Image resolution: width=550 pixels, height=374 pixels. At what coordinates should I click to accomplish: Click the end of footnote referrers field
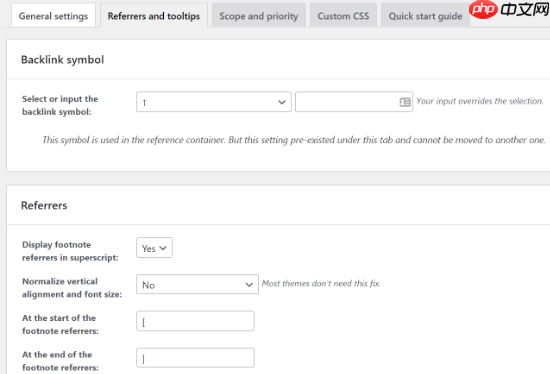pyautogui.click(x=195, y=358)
